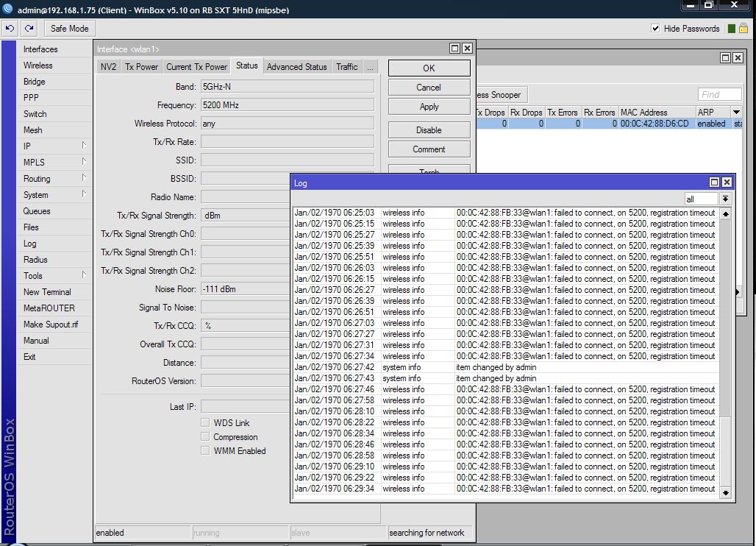756x546 pixels.
Task: Open the Advanced Status tab
Action: coord(297,67)
